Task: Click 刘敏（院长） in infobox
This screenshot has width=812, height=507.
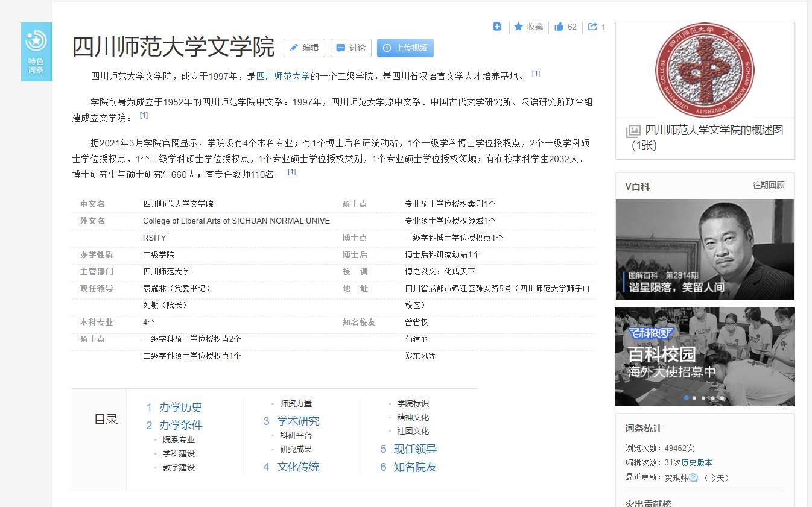Action: (166, 305)
